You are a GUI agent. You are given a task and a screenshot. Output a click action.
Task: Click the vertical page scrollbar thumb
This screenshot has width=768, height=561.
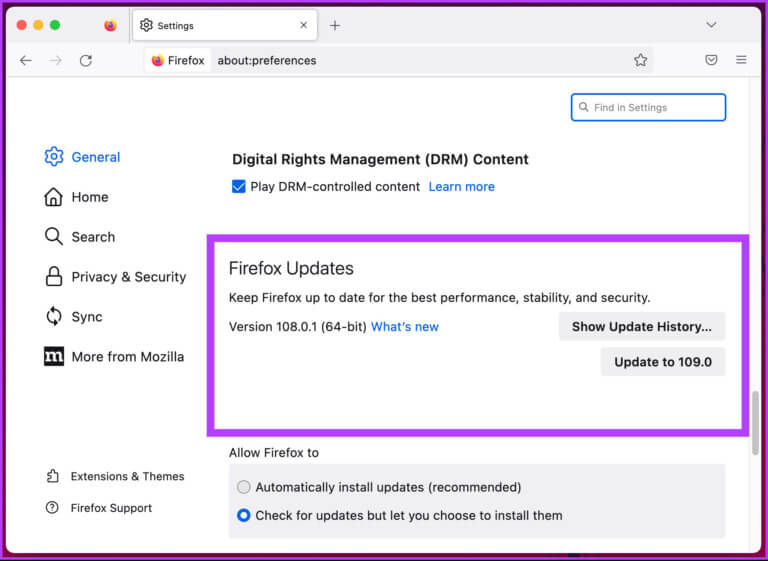click(x=755, y=423)
